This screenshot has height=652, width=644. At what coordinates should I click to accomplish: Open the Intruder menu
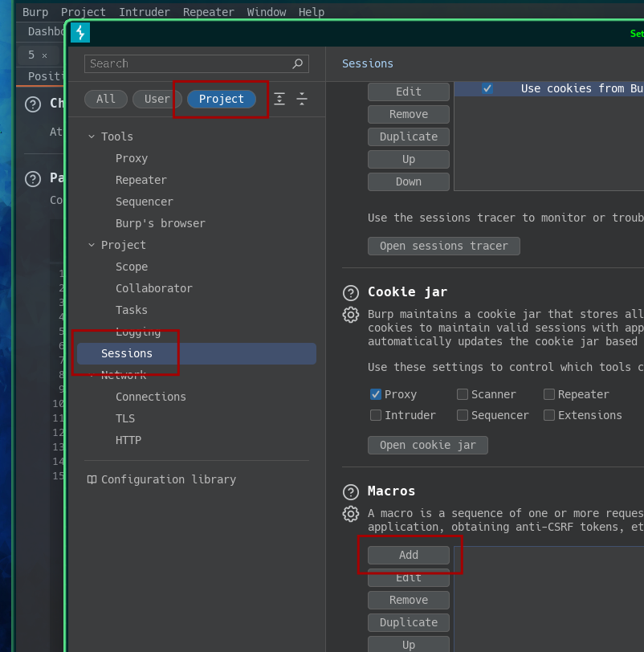(x=145, y=12)
